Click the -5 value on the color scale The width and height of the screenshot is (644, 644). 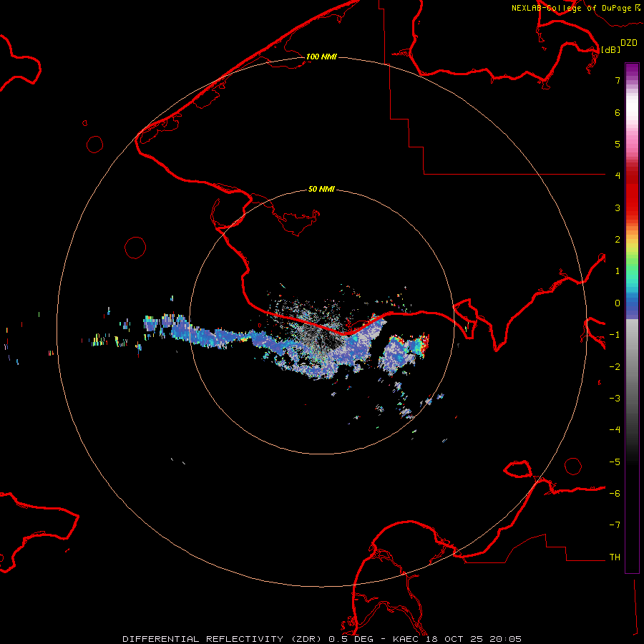pyautogui.click(x=615, y=462)
